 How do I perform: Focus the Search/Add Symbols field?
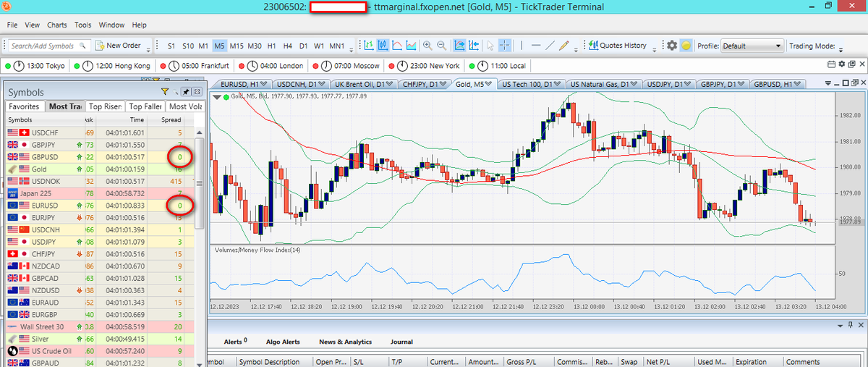click(49, 46)
